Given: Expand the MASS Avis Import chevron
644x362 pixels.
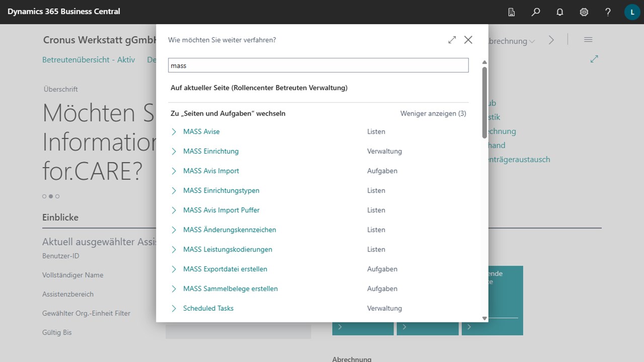Looking at the screenshot, I should pos(174,171).
